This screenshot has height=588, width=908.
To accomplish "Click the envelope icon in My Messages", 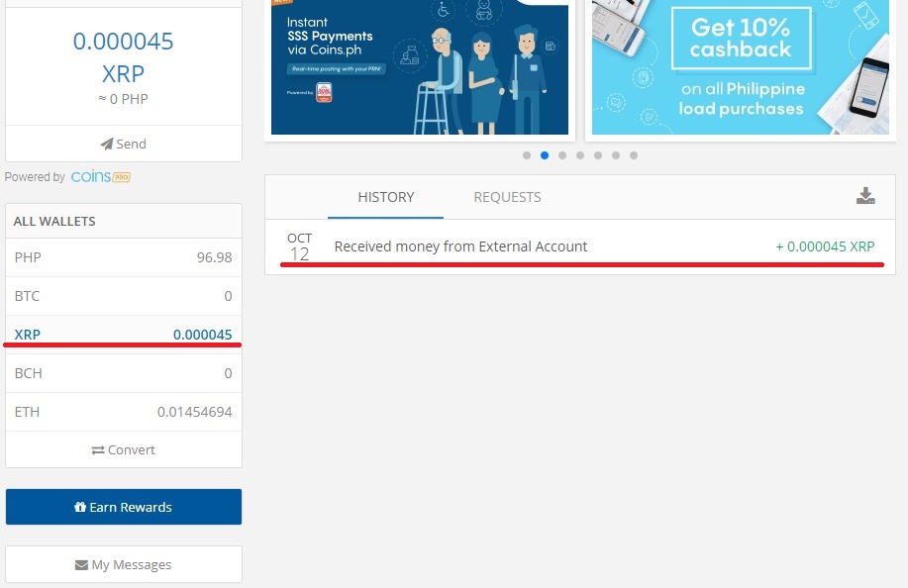I will tap(81, 565).
